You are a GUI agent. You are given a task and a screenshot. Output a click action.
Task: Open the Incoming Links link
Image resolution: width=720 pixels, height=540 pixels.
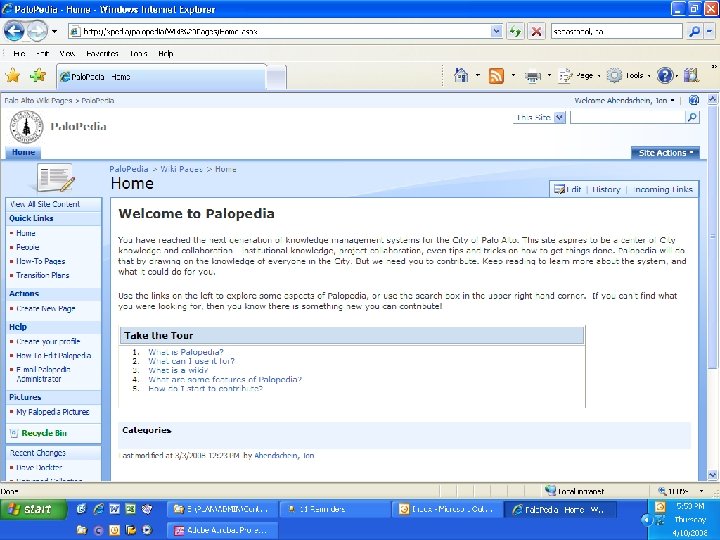click(663, 189)
